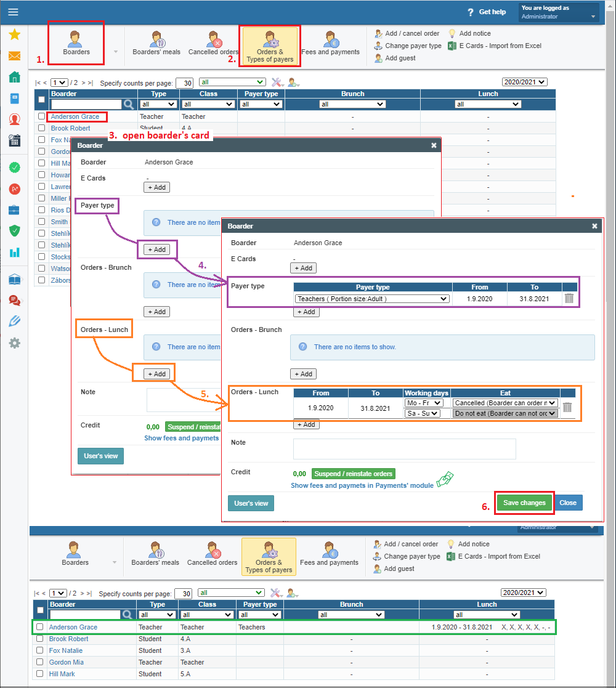The width and height of the screenshot is (616, 688).
Task: Open the Type filter dropdown in upper table
Action: pyautogui.click(x=158, y=104)
